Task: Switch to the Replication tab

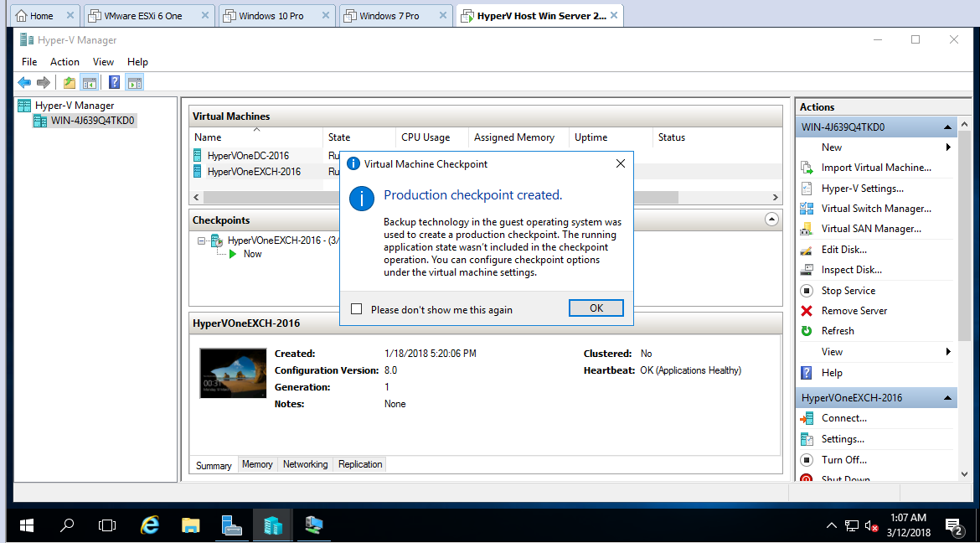Action: (360, 464)
